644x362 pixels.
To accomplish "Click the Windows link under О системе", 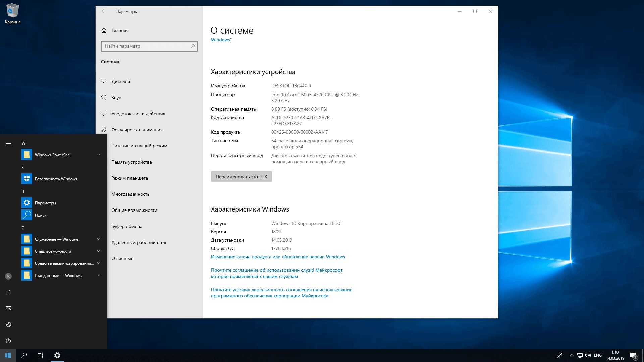I will coord(221,40).
